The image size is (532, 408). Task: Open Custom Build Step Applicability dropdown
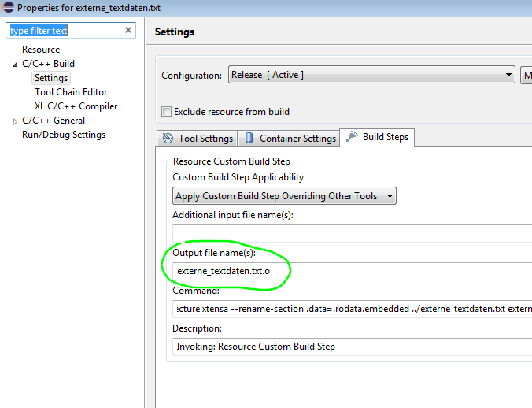pyautogui.click(x=284, y=196)
